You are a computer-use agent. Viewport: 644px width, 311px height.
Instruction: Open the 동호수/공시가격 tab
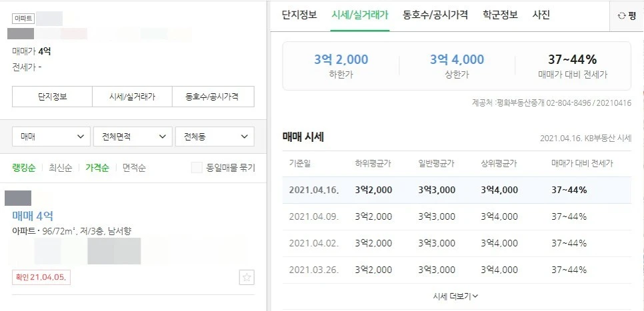[x=435, y=15]
